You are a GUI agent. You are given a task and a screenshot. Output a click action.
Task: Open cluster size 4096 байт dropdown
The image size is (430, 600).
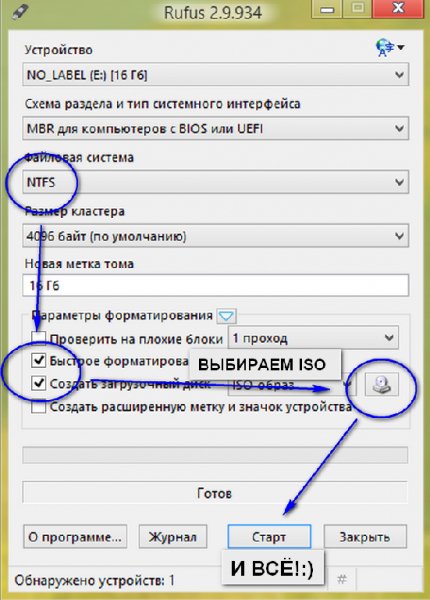click(x=215, y=236)
